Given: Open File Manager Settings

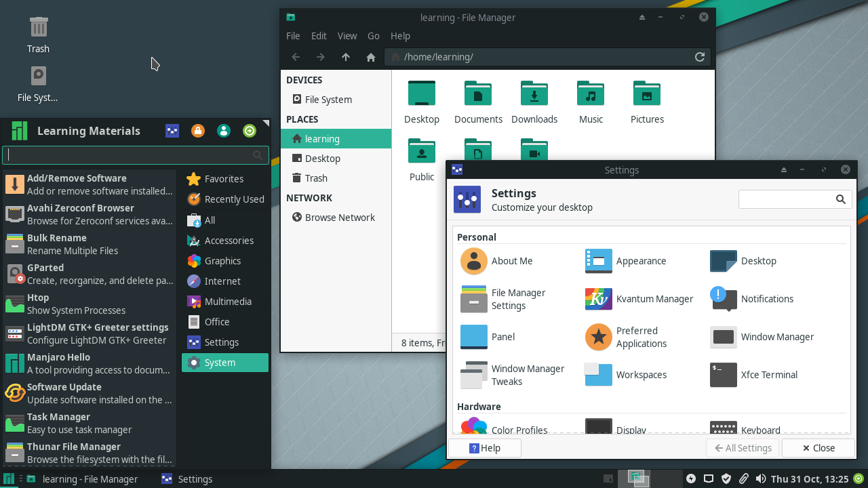Looking at the screenshot, I should [x=503, y=299].
